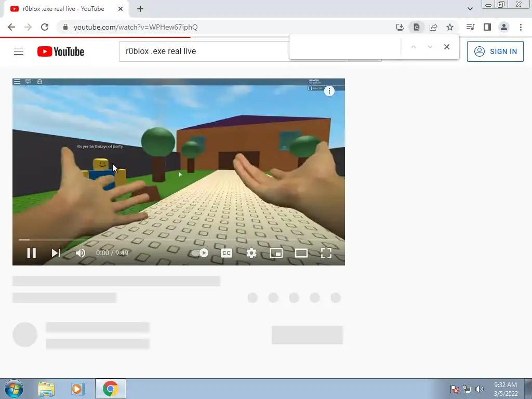This screenshot has width=532, height=399.
Task: Click in-video Roblox menu icon
Action: click(x=17, y=82)
